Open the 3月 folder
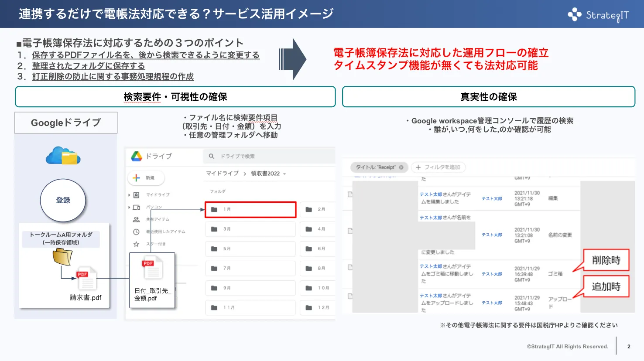Viewport: 644px width, 361px height. point(250,229)
